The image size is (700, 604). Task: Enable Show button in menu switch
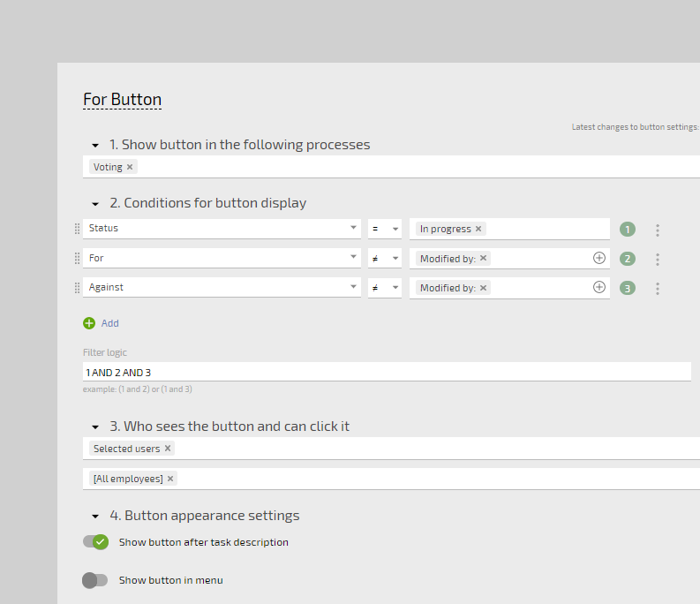(x=94, y=580)
